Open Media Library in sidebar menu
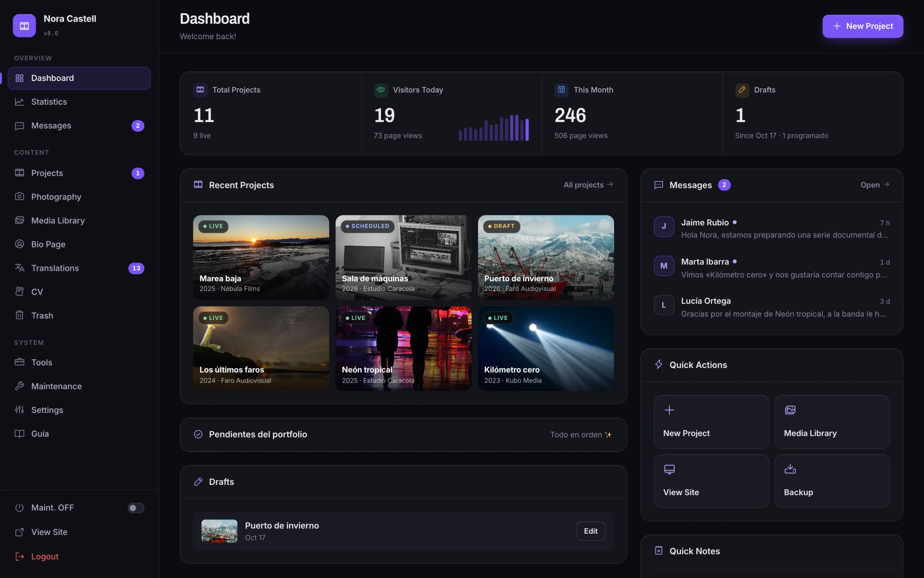 pos(79,220)
